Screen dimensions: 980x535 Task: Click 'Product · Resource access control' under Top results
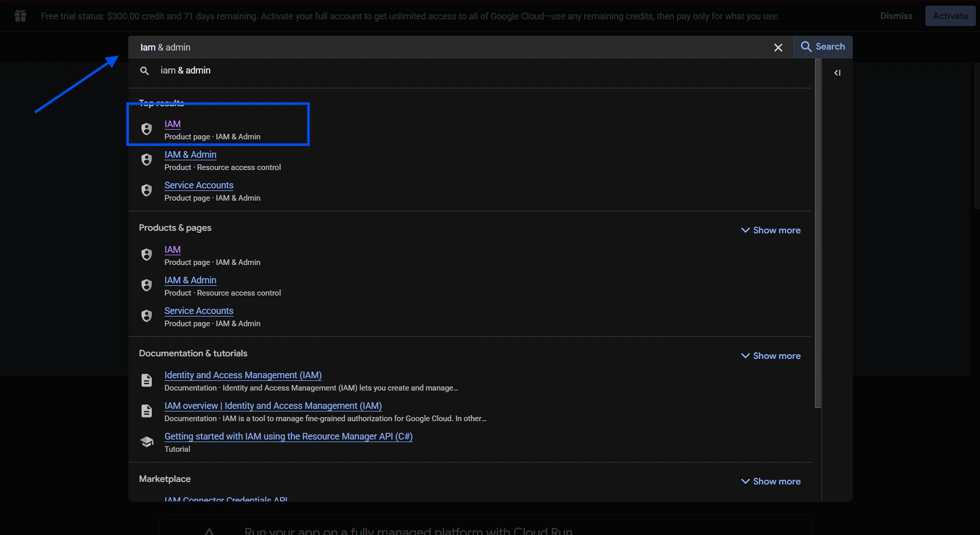(222, 167)
